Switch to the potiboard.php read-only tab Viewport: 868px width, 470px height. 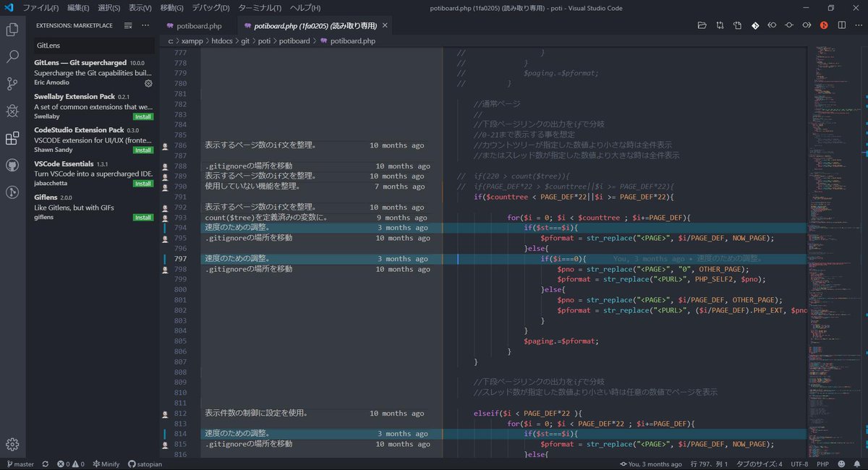pos(311,24)
